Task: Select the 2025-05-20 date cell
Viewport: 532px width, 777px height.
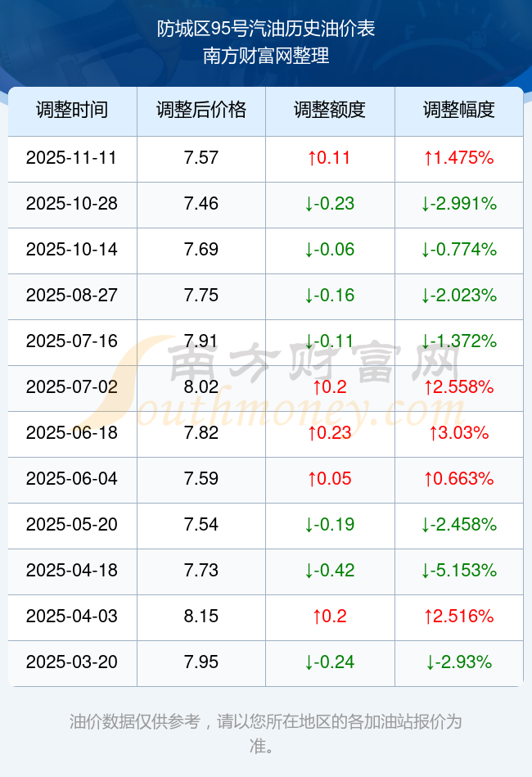Action: coord(72,525)
